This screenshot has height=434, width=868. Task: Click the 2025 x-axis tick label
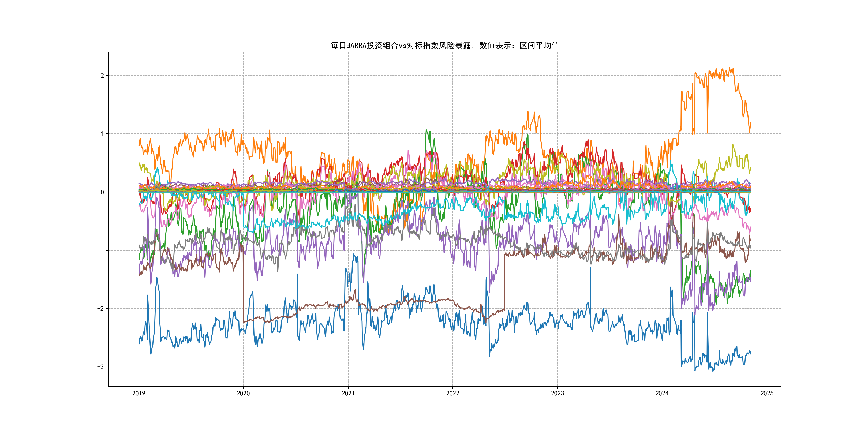(x=767, y=393)
